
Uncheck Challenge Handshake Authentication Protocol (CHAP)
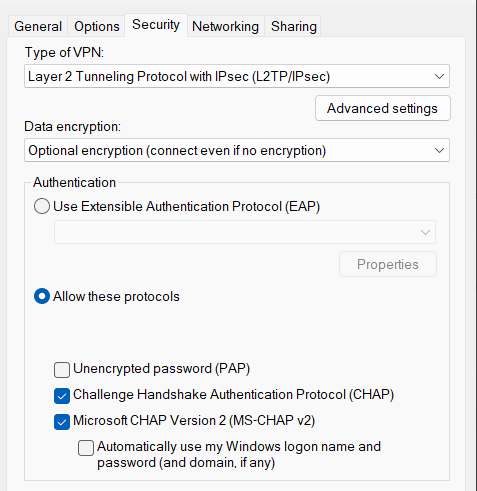pos(62,396)
